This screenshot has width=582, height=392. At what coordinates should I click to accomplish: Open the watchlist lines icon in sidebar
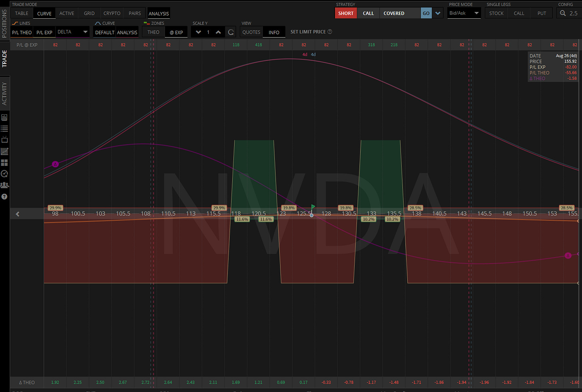4,129
